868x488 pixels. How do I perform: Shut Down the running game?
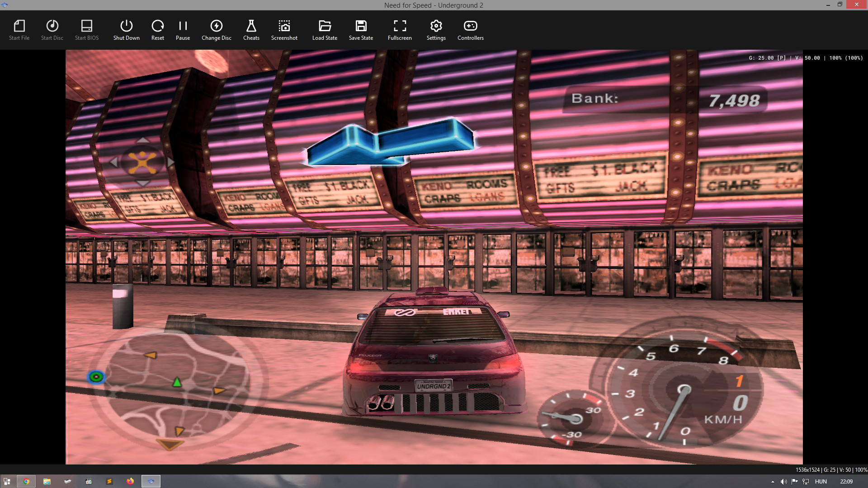click(126, 30)
